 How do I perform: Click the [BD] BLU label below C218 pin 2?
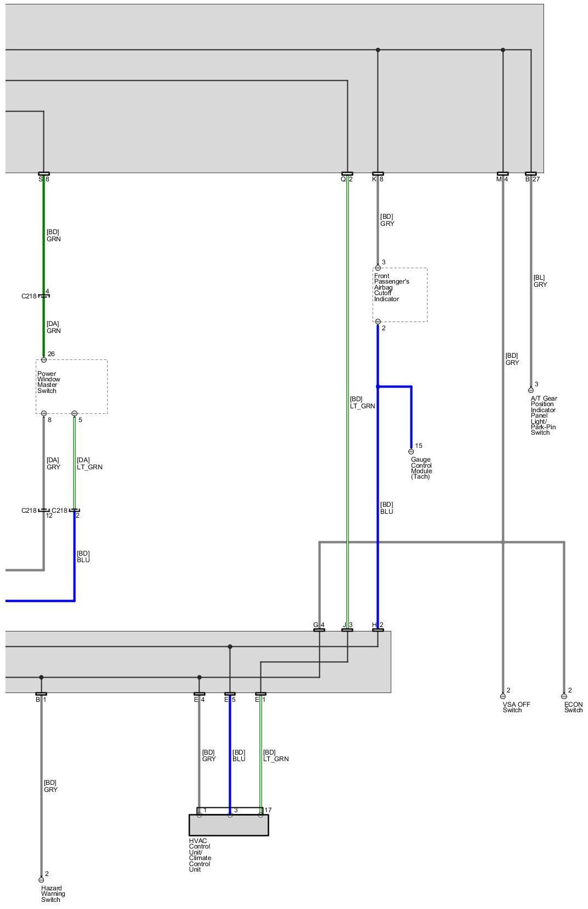pyautogui.click(x=84, y=556)
